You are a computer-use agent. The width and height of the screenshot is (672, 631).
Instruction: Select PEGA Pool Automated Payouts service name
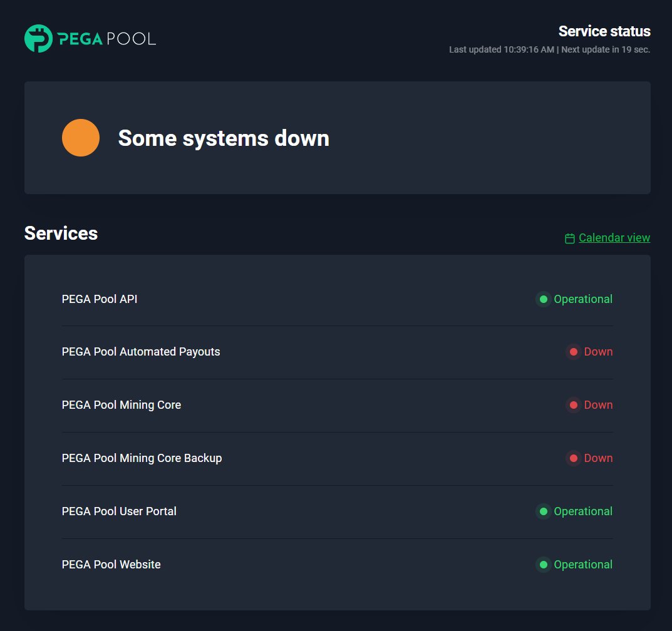click(x=140, y=352)
